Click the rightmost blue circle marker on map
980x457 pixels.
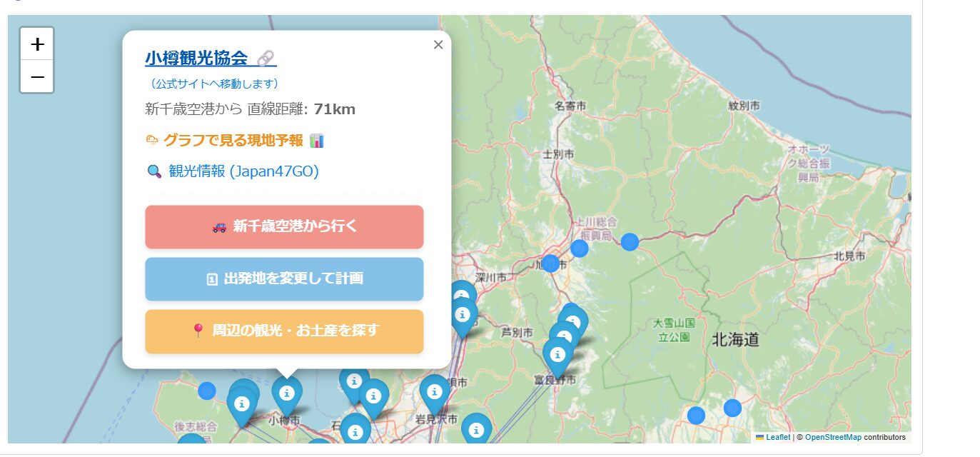(x=732, y=408)
